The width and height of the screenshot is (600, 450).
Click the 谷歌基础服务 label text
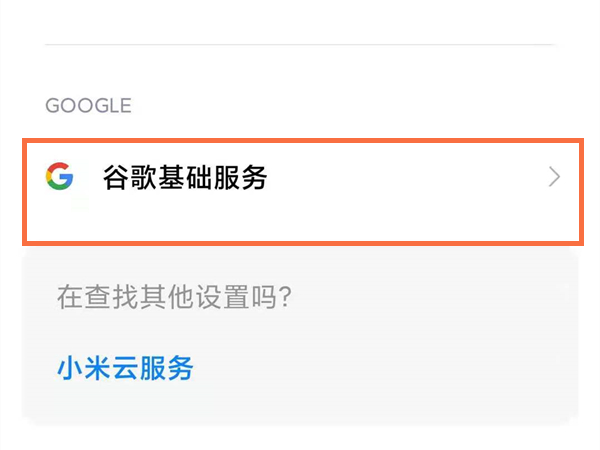click(185, 177)
